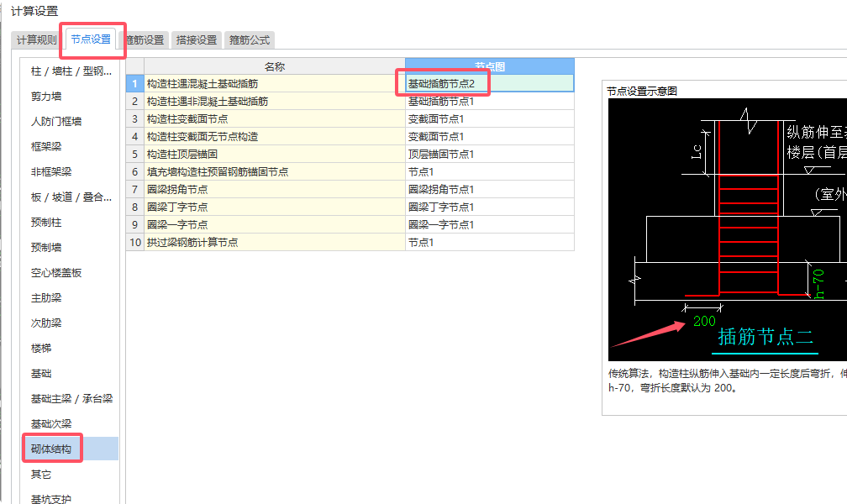Open the 圈梁丁字节点1 cell
This screenshot has width=847, height=504.
click(489, 207)
